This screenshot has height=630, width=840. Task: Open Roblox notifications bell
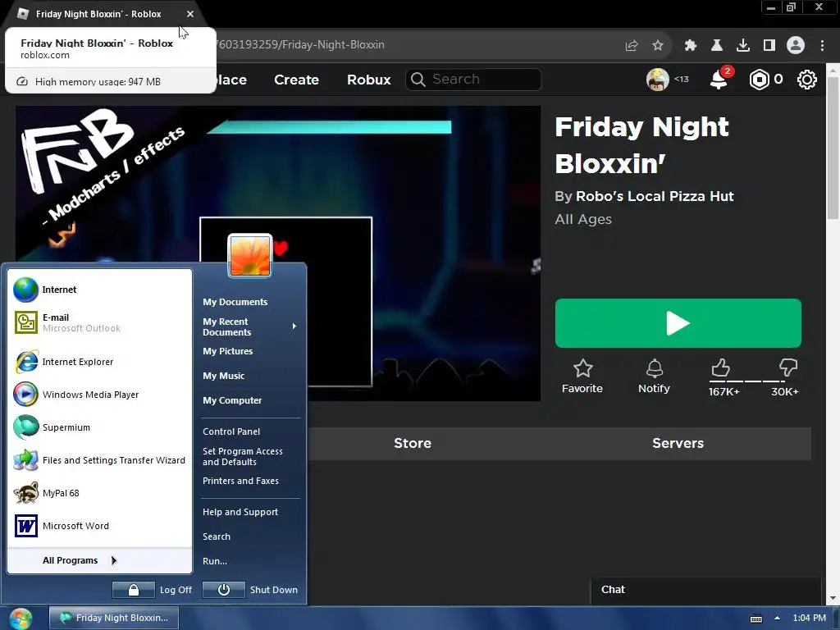click(719, 80)
